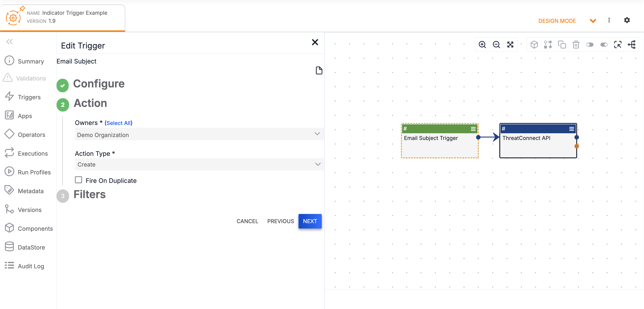The width and height of the screenshot is (644, 309).
Task: Open the Email Subject Trigger node menu
Action: coord(473,129)
